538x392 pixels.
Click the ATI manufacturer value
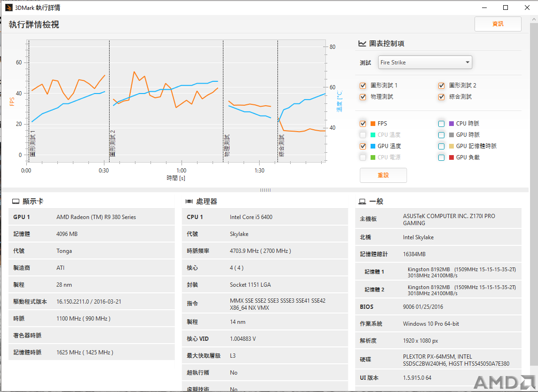coord(60,268)
